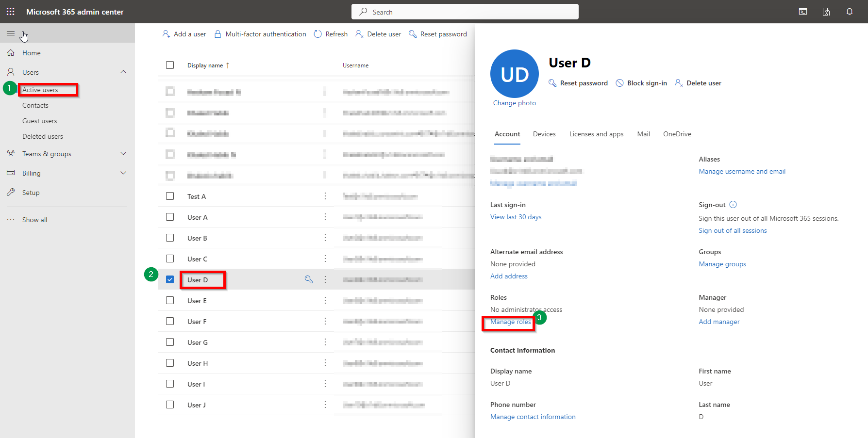
Task: Click the Setup wrench icon
Action: pyautogui.click(x=11, y=193)
